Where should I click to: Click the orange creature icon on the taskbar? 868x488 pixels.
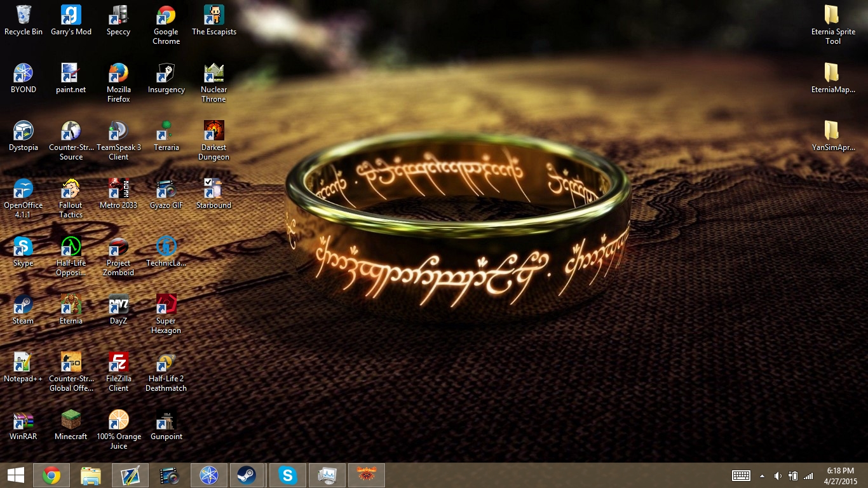point(367,475)
